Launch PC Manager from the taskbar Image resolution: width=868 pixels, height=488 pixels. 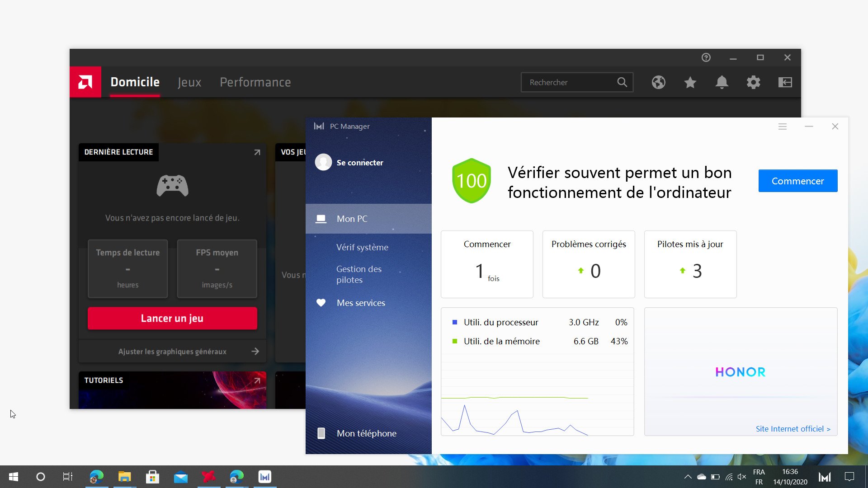[264, 476]
